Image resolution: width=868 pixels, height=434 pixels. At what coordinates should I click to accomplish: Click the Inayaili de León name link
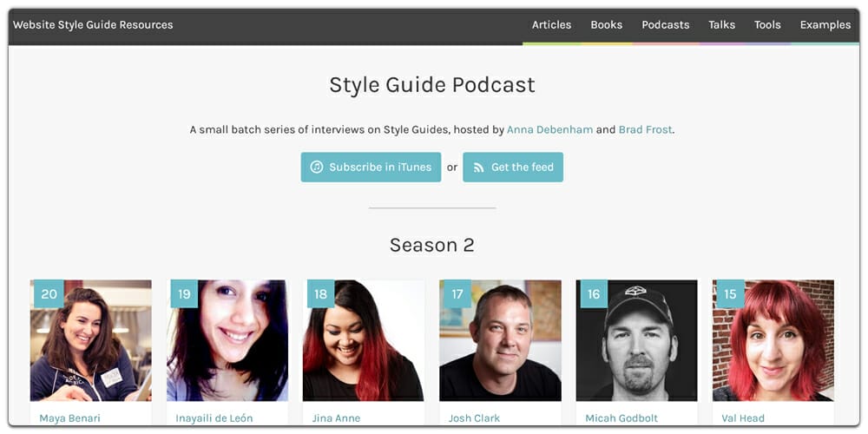[214, 418]
